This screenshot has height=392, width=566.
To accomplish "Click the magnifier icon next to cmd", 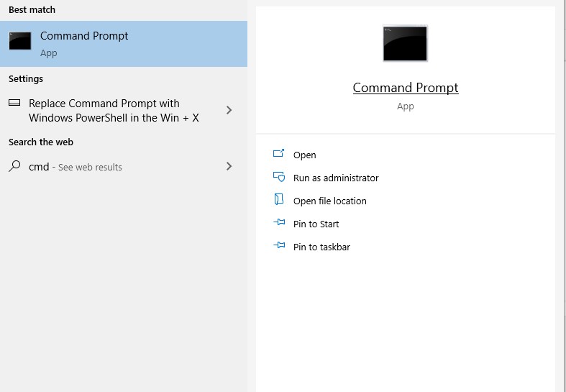I will (x=14, y=166).
